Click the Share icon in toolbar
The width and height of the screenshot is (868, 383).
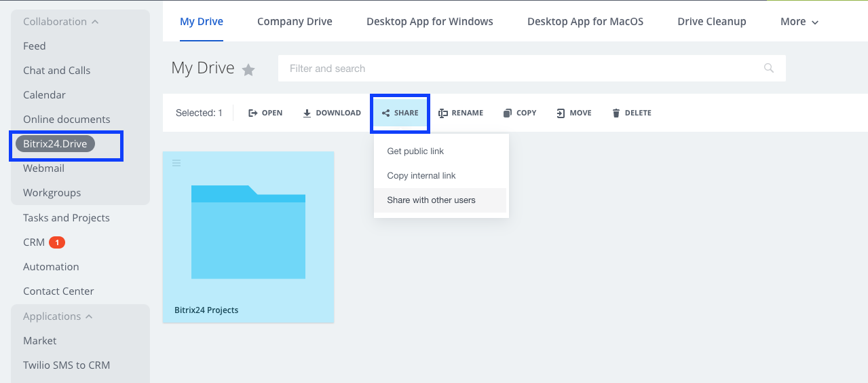[x=385, y=113]
